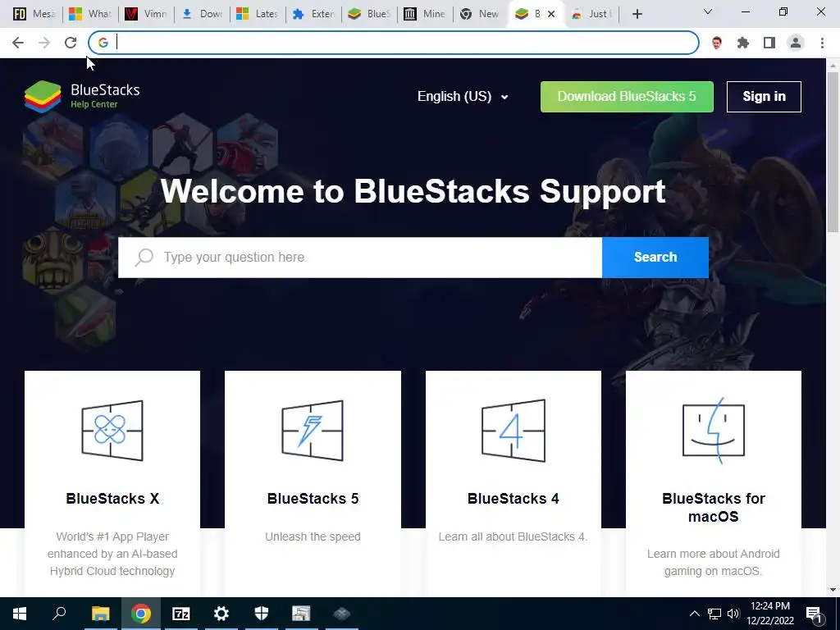Click the page vertical scrollbar thumb
The image size is (840, 630).
tap(833, 152)
